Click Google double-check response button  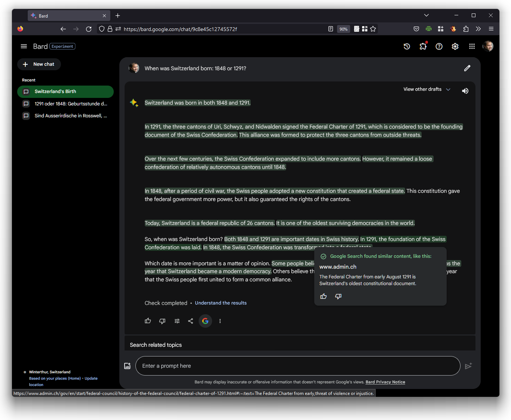205,321
